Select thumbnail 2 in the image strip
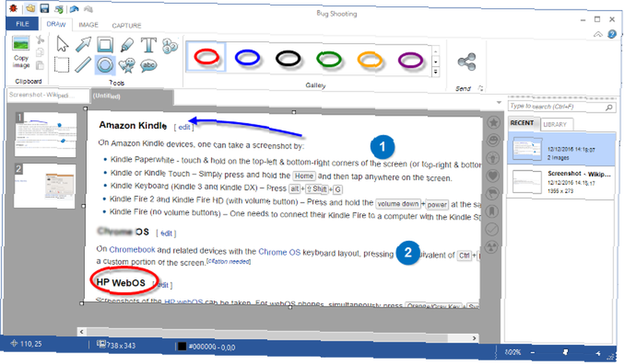The width and height of the screenshot is (624, 364). pos(44,186)
